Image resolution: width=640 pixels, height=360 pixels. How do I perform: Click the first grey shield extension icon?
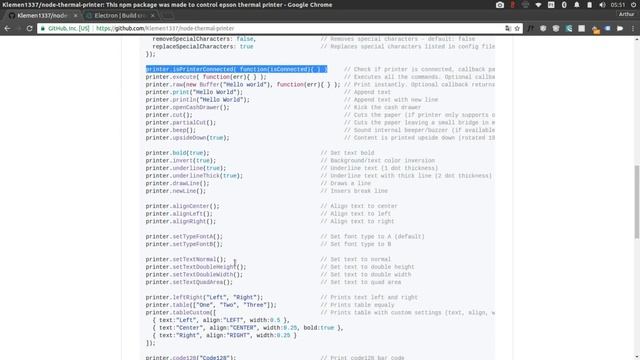pyautogui.click(x=543, y=28)
